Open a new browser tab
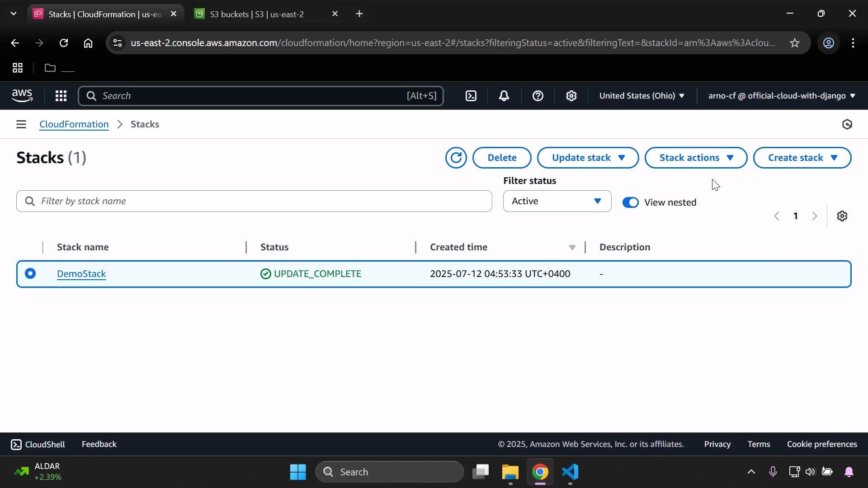The image size is (868, 488). [359, 14]
